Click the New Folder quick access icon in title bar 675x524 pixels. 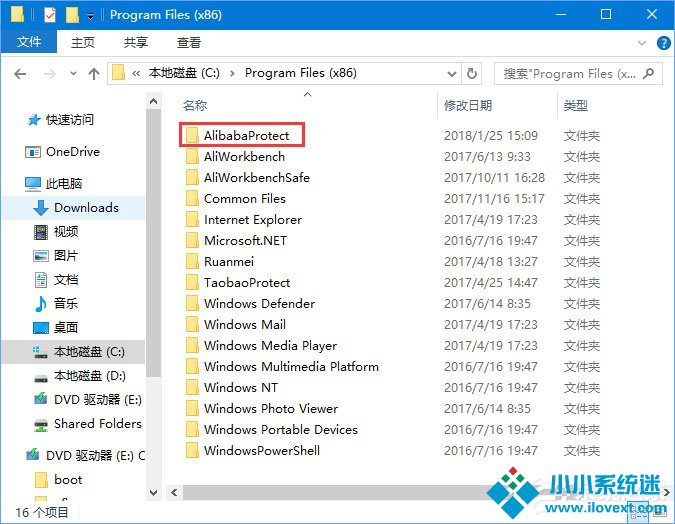pyautogui.click(x=72, y=15)
